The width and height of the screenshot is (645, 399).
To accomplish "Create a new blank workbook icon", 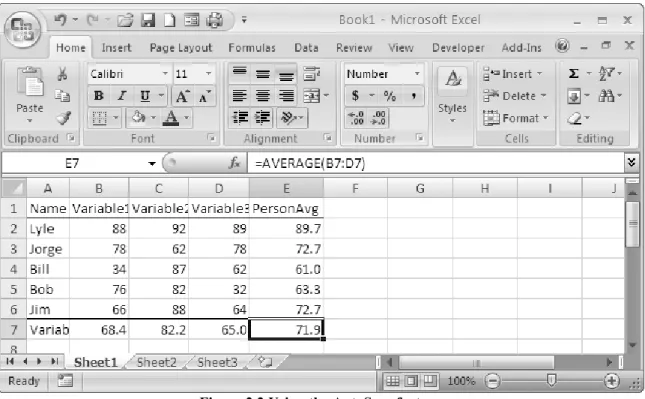I will (169, 20).
